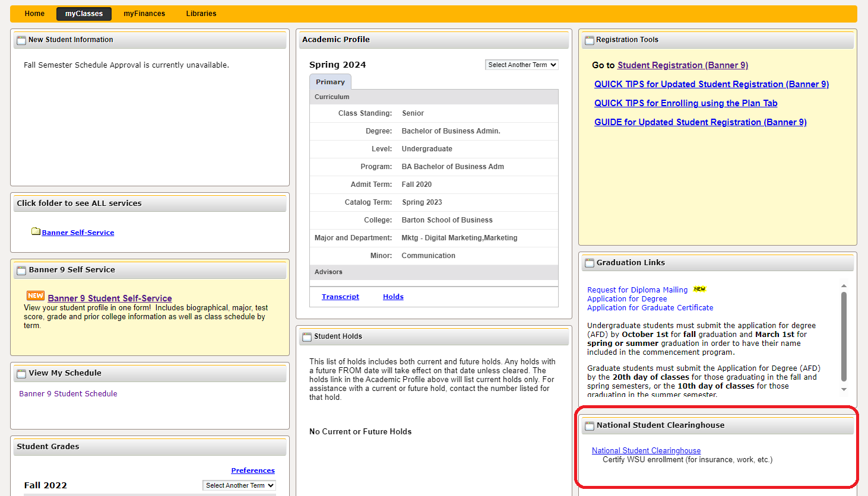Click the Communication minor value
868x496 pixels.
click(429, 256)
